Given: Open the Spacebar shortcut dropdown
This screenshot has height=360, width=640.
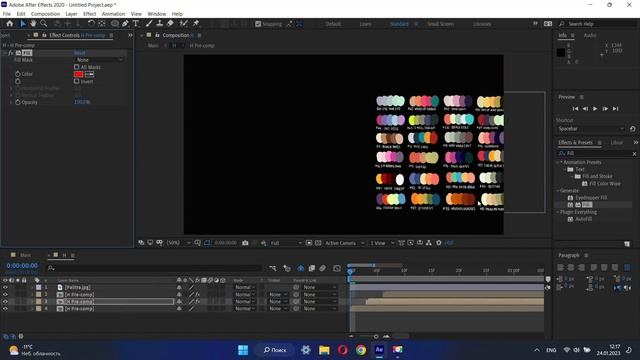Looking at the screenshot, I should point(591,129).
